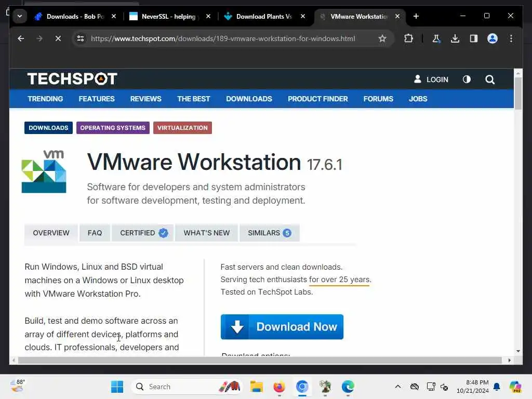
Task: Open TRENDING in the navigation bar
Action: click(45, 99)
